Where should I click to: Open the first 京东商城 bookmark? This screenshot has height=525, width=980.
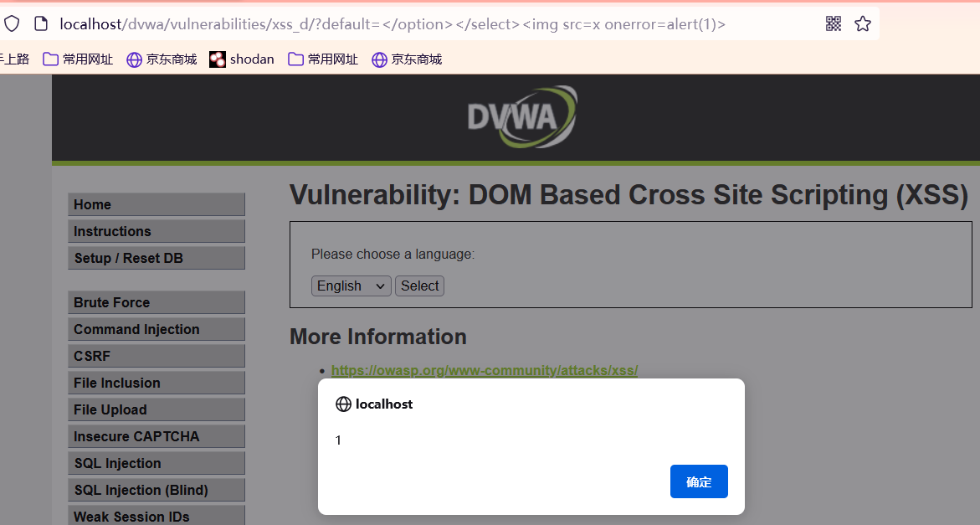click(x=162, y=59)
